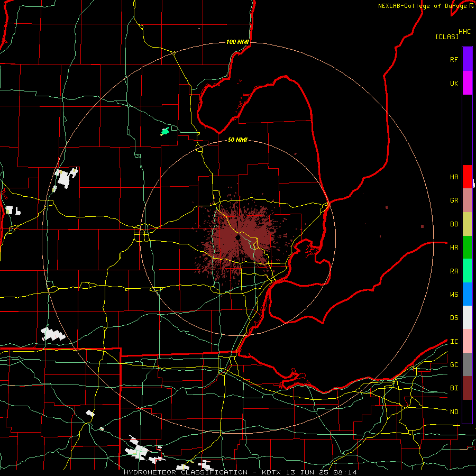Click the GC legend label
476x476 pixels.
point(454,364)
